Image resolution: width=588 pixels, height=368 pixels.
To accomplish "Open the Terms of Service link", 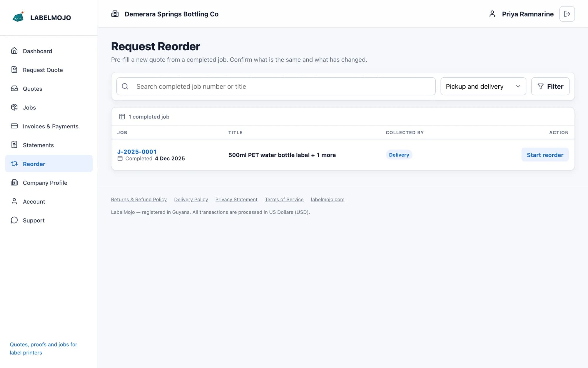I will (284, 199).
